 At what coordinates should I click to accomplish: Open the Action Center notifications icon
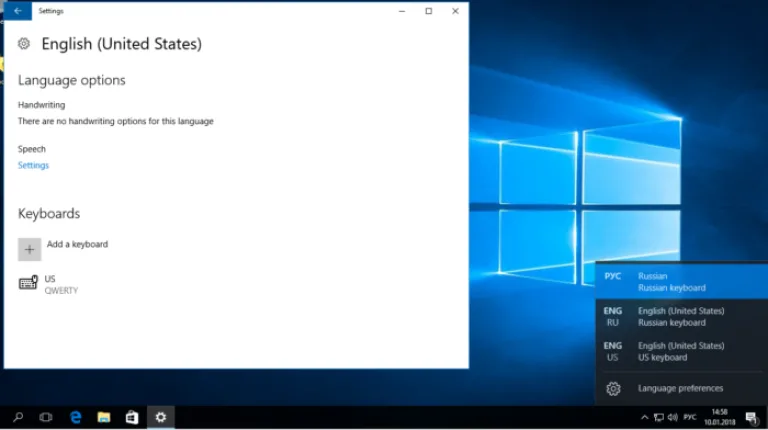tap(752, 417)
